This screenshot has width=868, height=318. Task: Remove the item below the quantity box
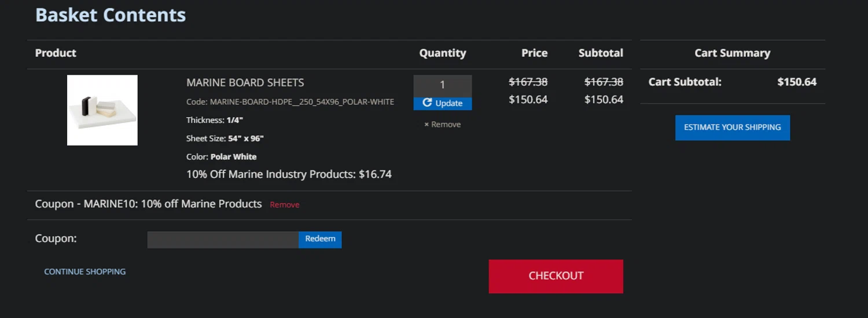[x=443, y=125]
